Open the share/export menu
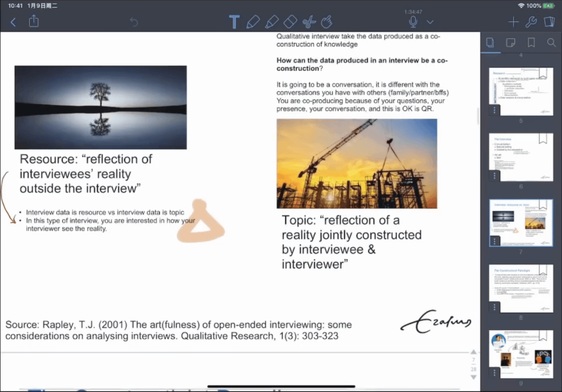Image resolution: width=562 pixels, height=392 pixels. [34, 21]
